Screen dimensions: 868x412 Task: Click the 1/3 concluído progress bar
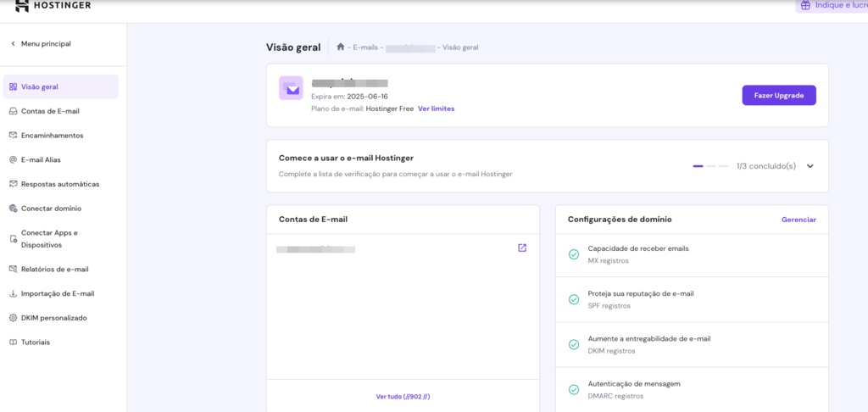tap(711, 166)
